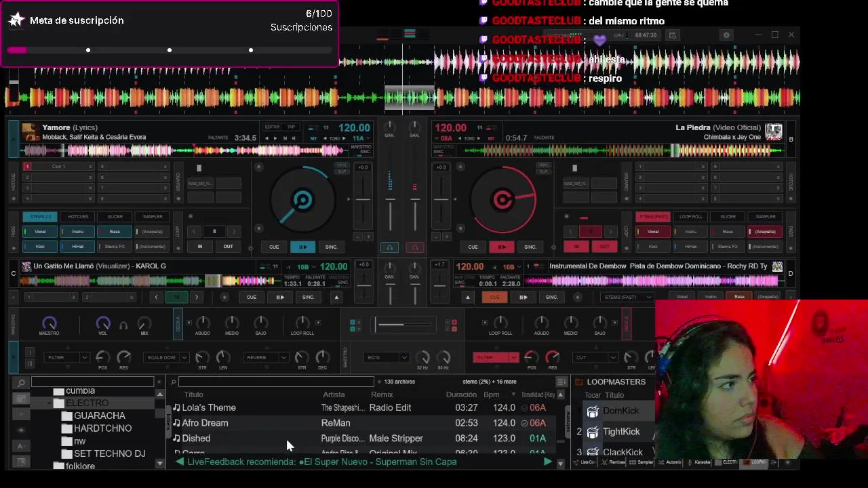Open SAMPLER pad page on deck A

click(x=153, y=217)
